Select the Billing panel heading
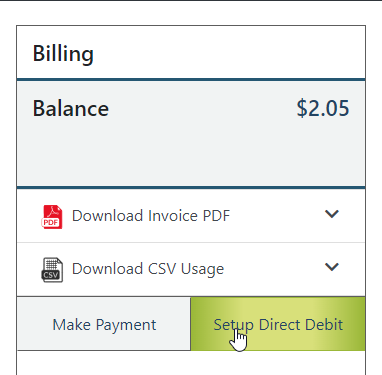The width and height of the screenshot is (382, 375). (x=63, y=54)
